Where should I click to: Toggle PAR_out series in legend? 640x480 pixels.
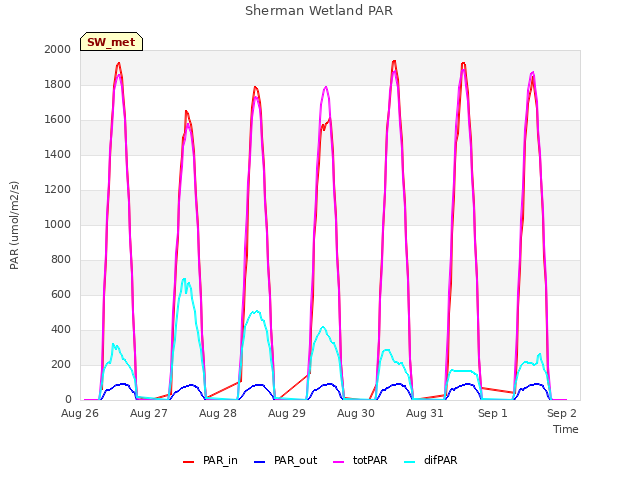(x=285, y=460)
